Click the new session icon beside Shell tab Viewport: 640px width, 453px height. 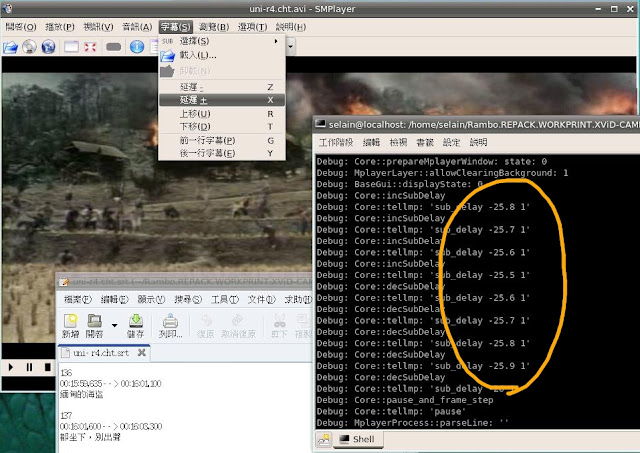pyautogui.click(x=324, y=440)
